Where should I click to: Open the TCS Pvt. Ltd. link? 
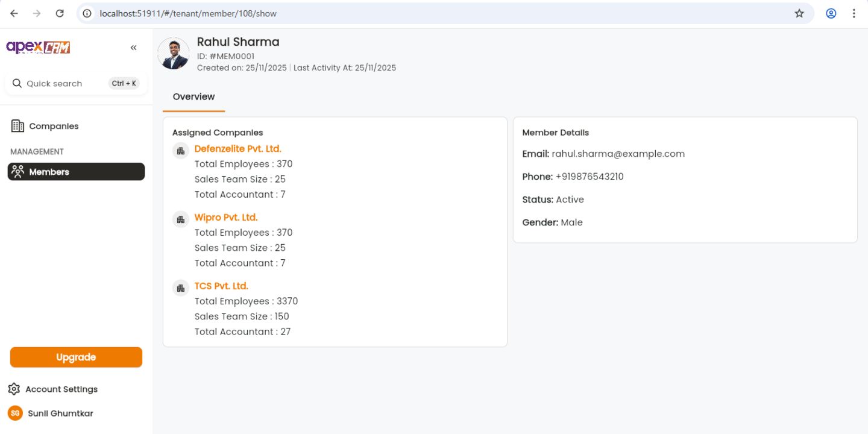coord(221,286)
